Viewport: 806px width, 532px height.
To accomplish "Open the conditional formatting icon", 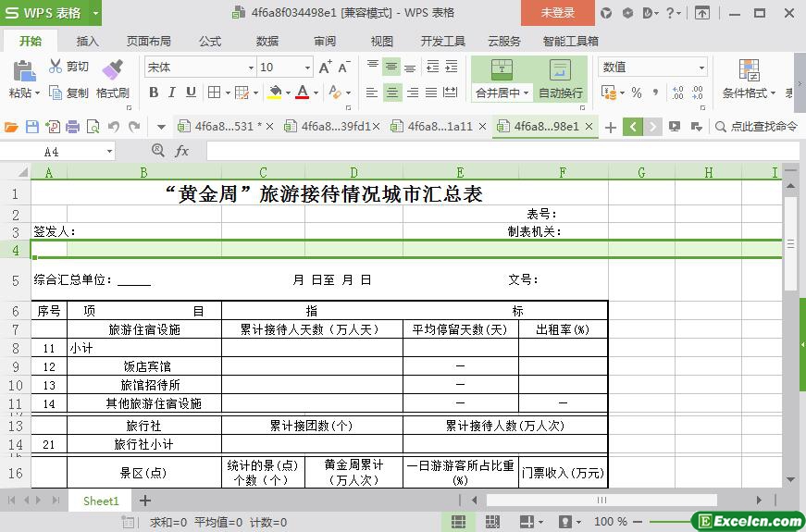I will (x=749, y=70).
